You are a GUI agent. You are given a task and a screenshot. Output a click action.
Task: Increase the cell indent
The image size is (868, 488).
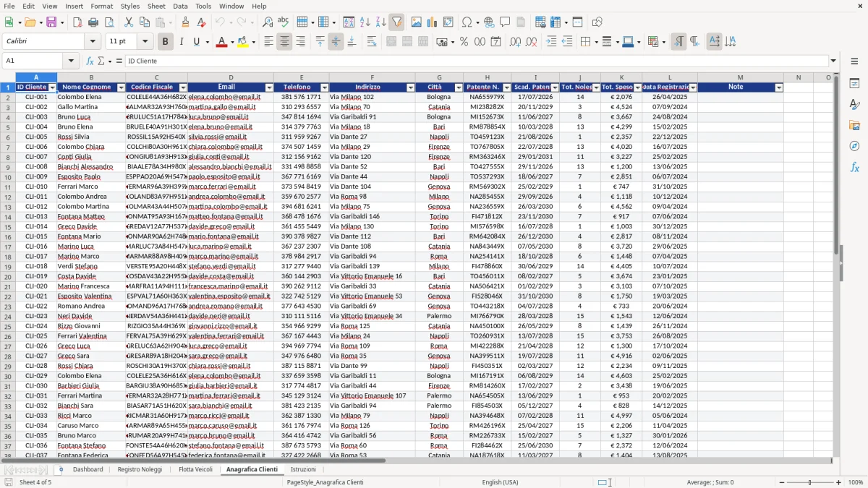551,42
